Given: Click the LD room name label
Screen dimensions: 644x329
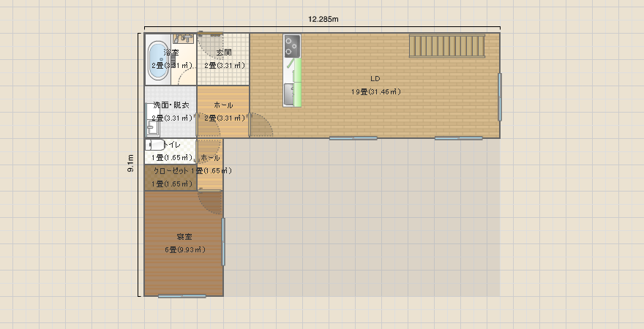Looking at the screenshot, I should pyautogui.click(x=375, y=79).
